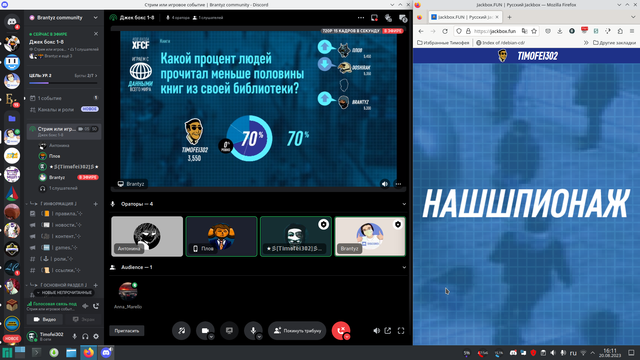640x360 pixels.
Task: Open user settings gear beside Timofei302
Action: coord(96,336)
